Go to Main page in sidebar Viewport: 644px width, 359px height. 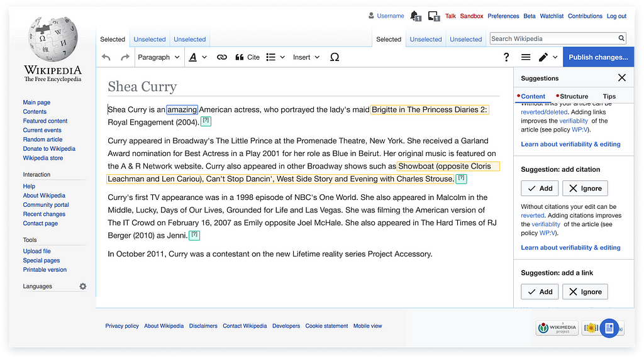pyautogui.click(x=36, y=102)
